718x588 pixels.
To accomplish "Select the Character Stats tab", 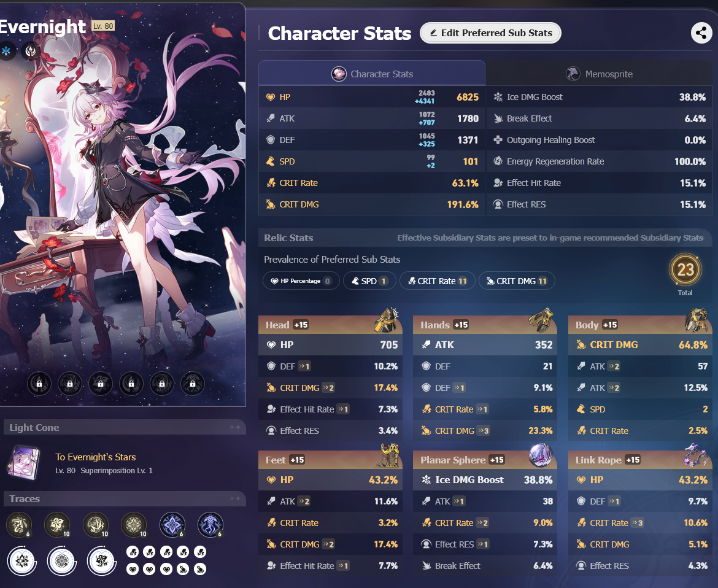I will 372,74.
